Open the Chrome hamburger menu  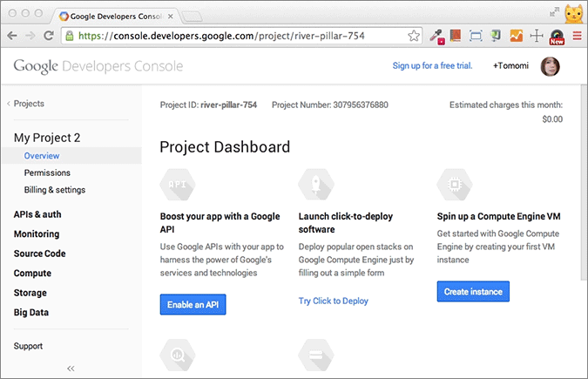[576, 37]
